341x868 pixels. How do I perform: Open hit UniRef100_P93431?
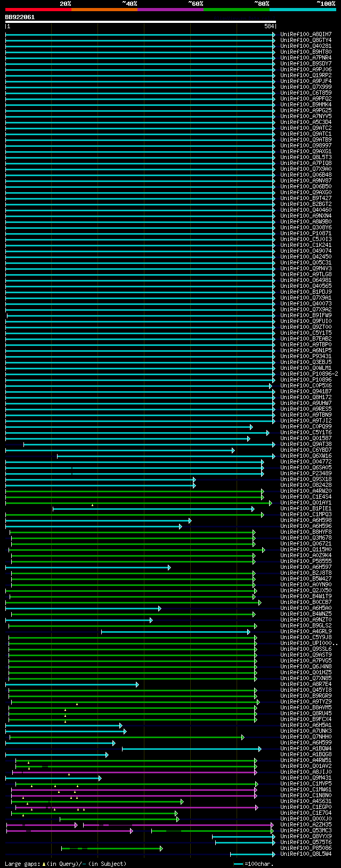(306, 356)
